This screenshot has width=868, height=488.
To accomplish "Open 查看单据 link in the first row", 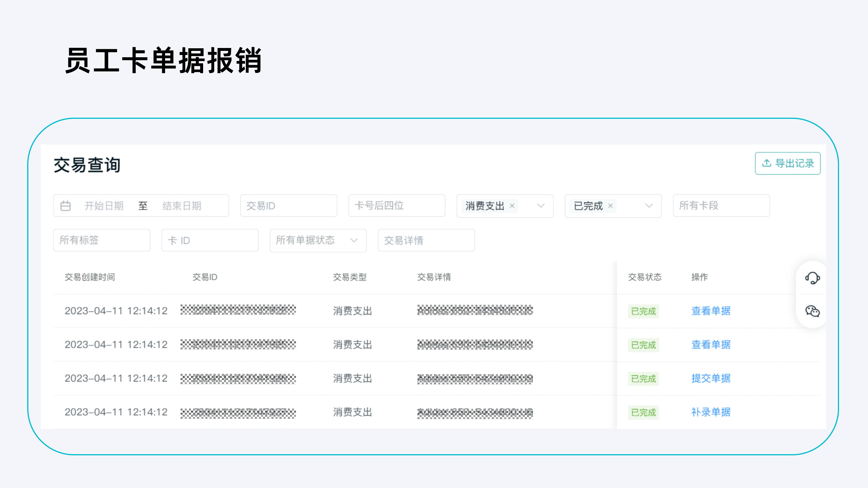I will 711,311.
